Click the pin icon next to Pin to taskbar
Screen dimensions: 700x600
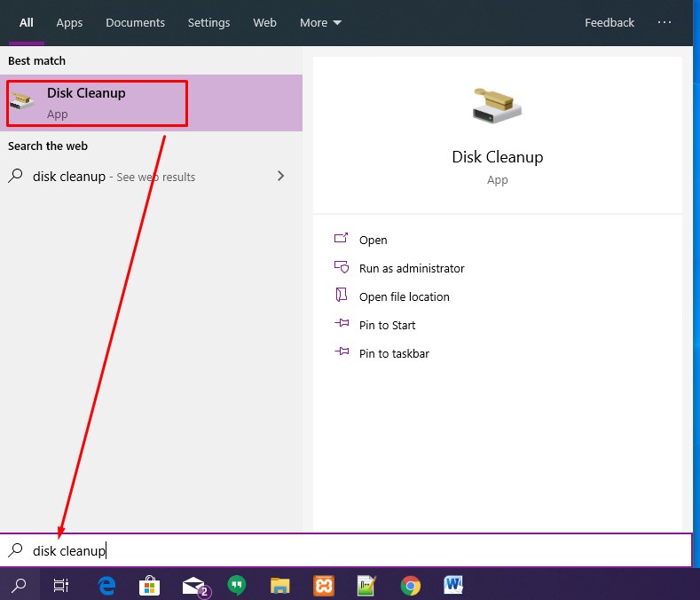342,351
